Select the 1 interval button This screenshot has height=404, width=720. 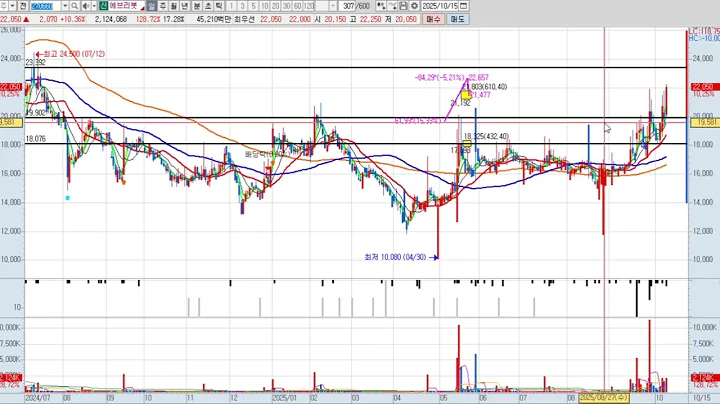(x=231, y=6)
